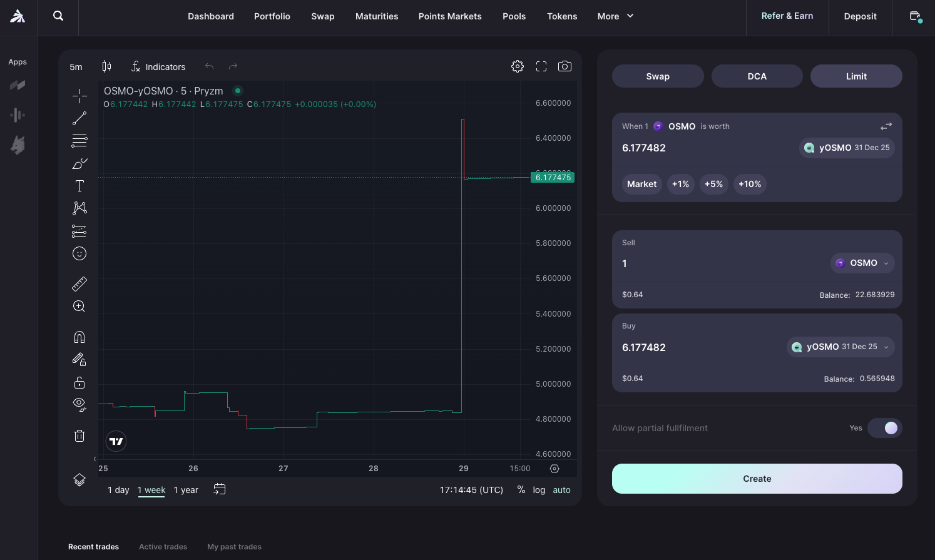935x560 pixels.
Task: Click the Deposit button
Action: [860, 16]
